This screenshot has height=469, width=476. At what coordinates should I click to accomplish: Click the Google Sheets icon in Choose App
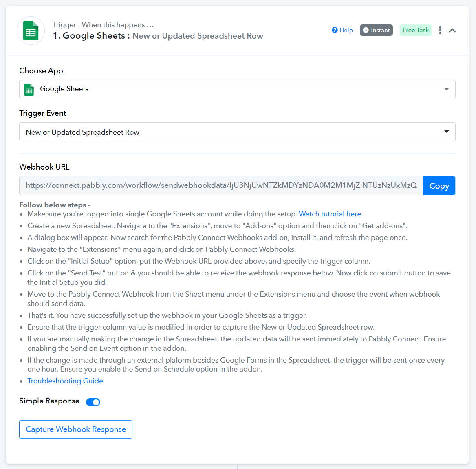click(29, 90)
